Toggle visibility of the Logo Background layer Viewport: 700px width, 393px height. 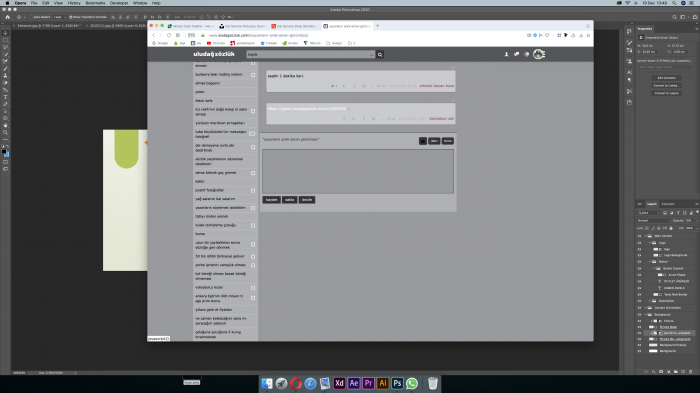pos(639,255)
